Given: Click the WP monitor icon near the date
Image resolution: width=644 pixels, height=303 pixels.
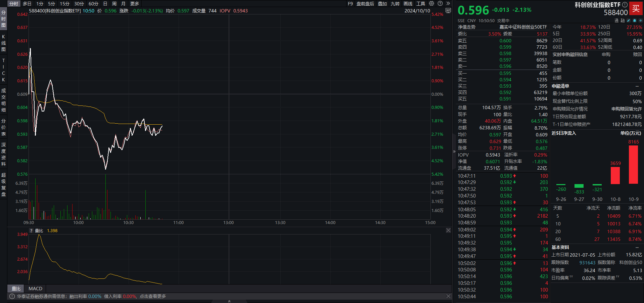Looking at the screenshot, I should 448,11.
